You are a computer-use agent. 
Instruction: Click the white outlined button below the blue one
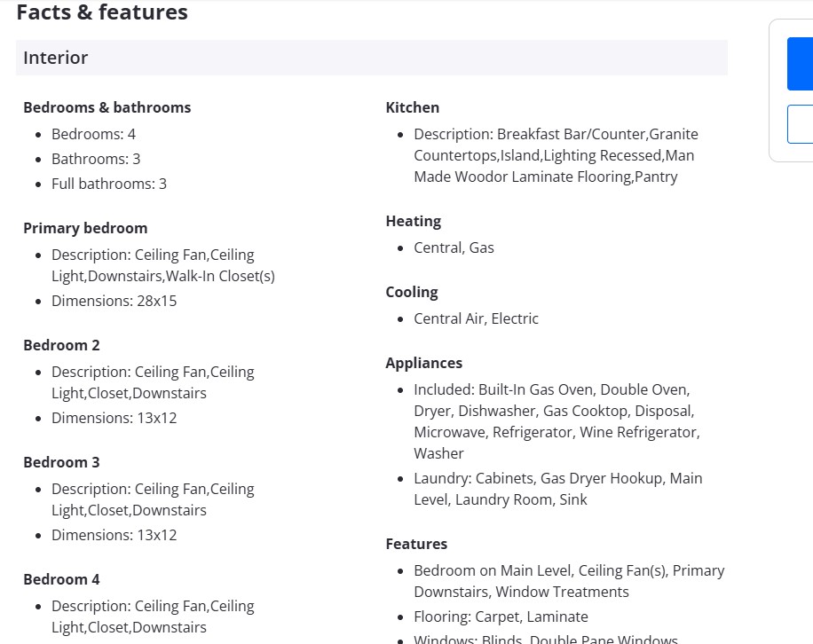click(801, 124)
